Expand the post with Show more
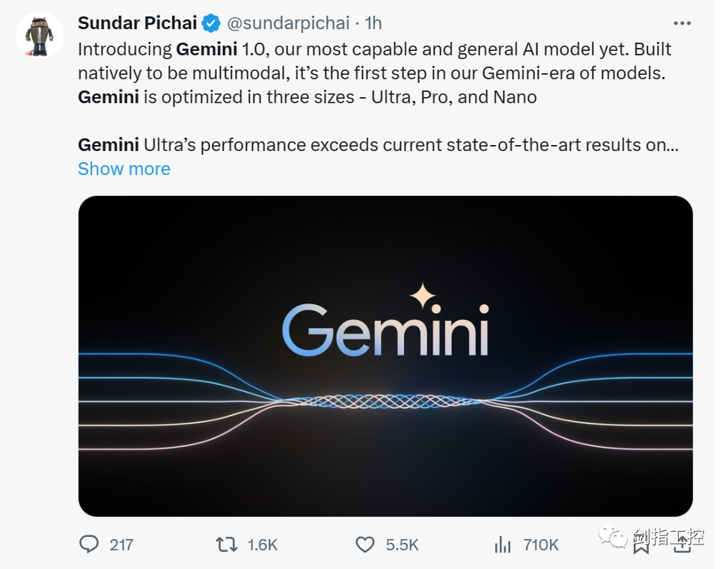 tap(124, 168)
